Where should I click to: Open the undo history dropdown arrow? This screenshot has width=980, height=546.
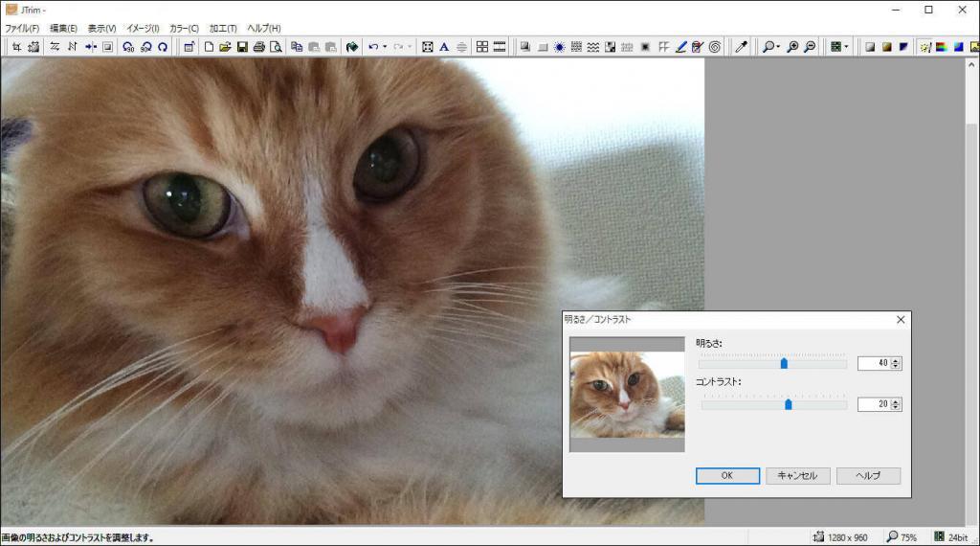click(385, 47)
